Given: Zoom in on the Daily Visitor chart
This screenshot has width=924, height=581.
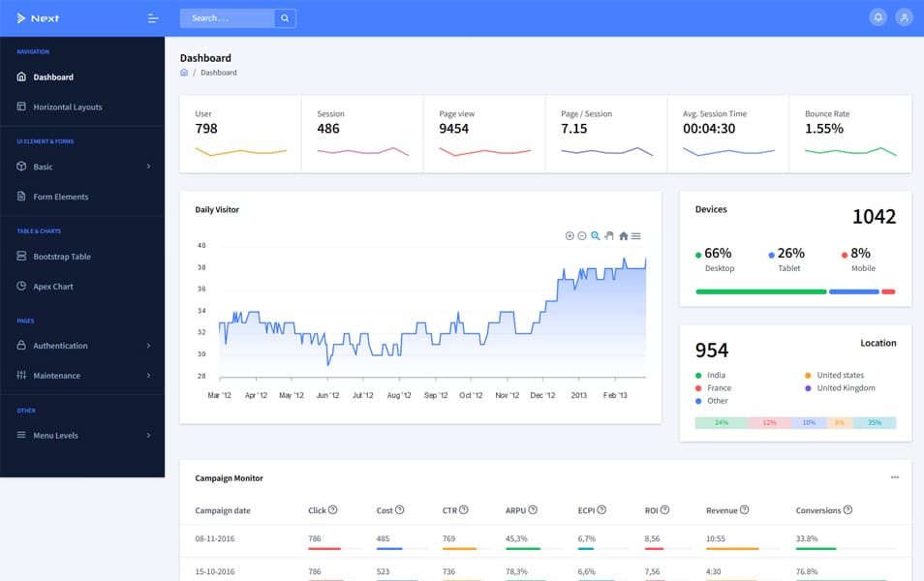Looking at the screenshot, I should [570, 235].
